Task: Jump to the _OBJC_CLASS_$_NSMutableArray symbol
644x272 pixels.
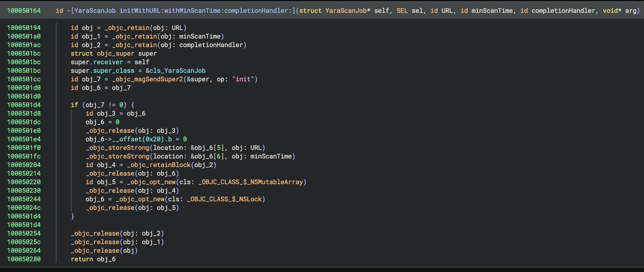Action: [251, 182]
